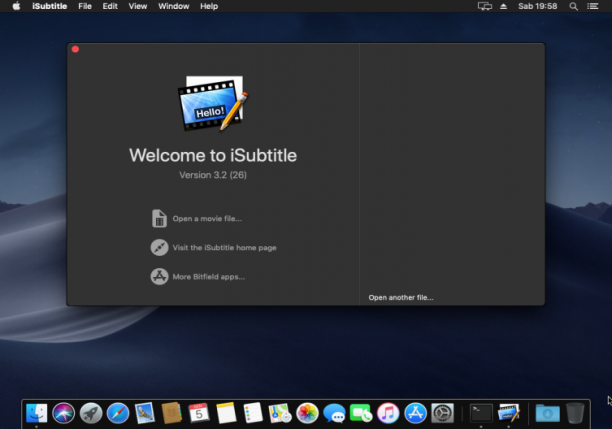Open Messages from the Dock
The image size is (612, 429).
pos(334,413)
